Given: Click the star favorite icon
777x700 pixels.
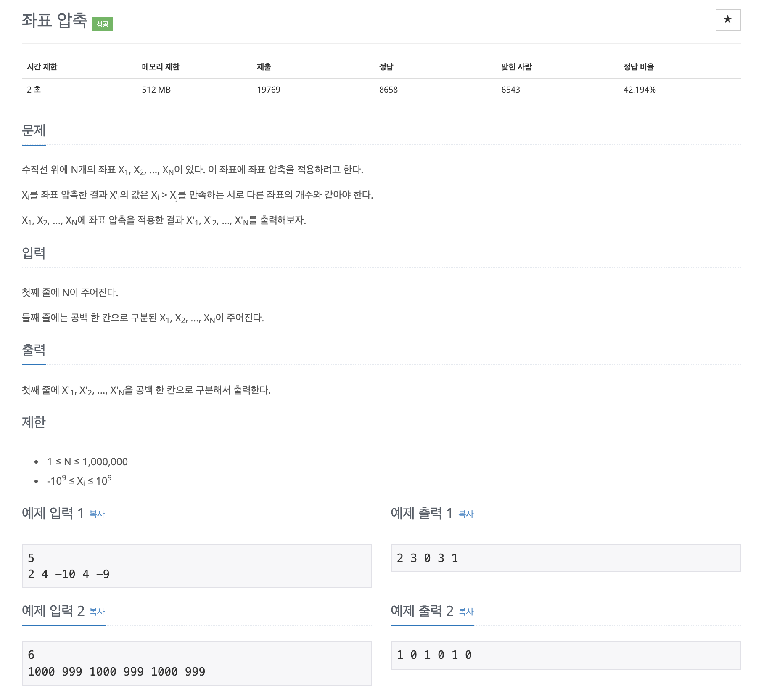Looking at the screenshot, I should [728, 20].
